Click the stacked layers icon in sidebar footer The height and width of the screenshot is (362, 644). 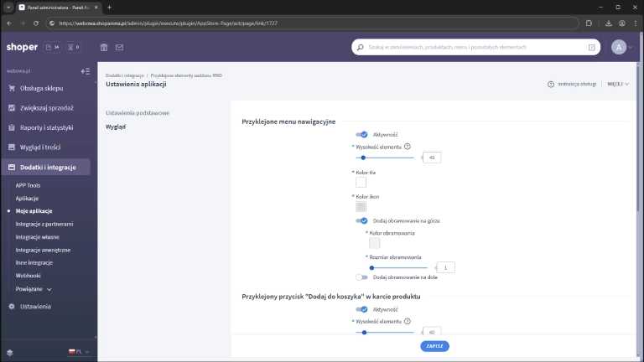point(10,352)
